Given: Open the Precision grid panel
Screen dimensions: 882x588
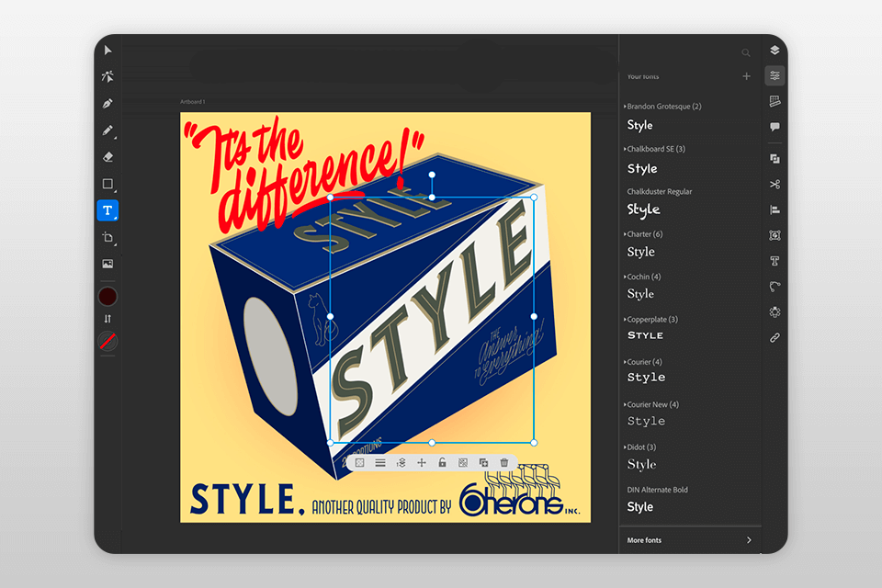Looking at the screenshot, I should 775,101.
